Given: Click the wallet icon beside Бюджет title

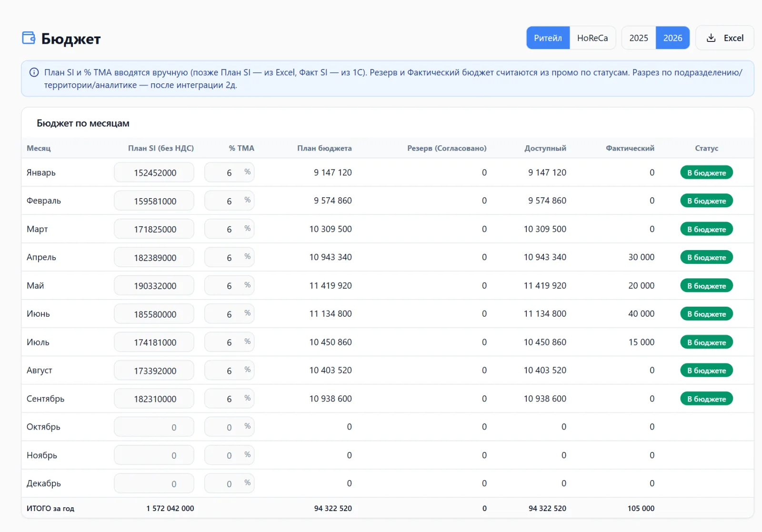Looking at the screenshot, I should tap(29, 38).
